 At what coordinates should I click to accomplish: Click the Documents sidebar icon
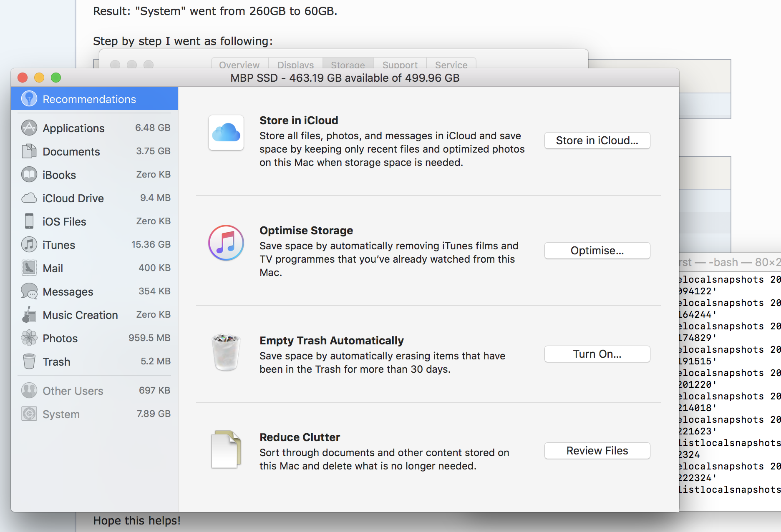tap(29, 151)
